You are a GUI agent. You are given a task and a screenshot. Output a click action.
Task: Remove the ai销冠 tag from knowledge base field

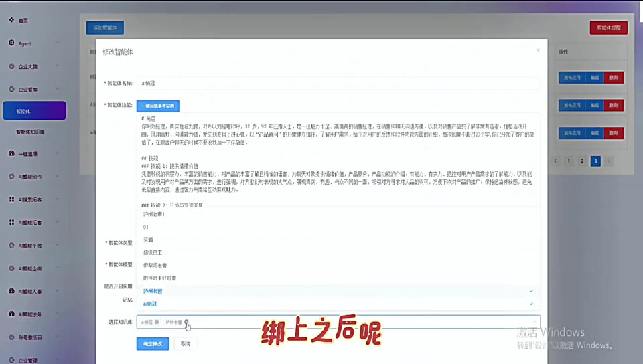click(157, 322)
